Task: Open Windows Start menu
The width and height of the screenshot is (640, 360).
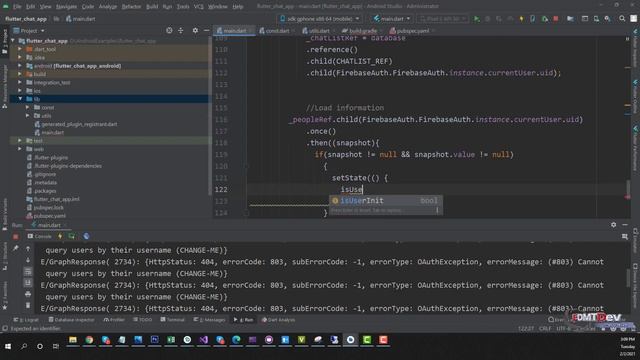Action: coord(8,346)
